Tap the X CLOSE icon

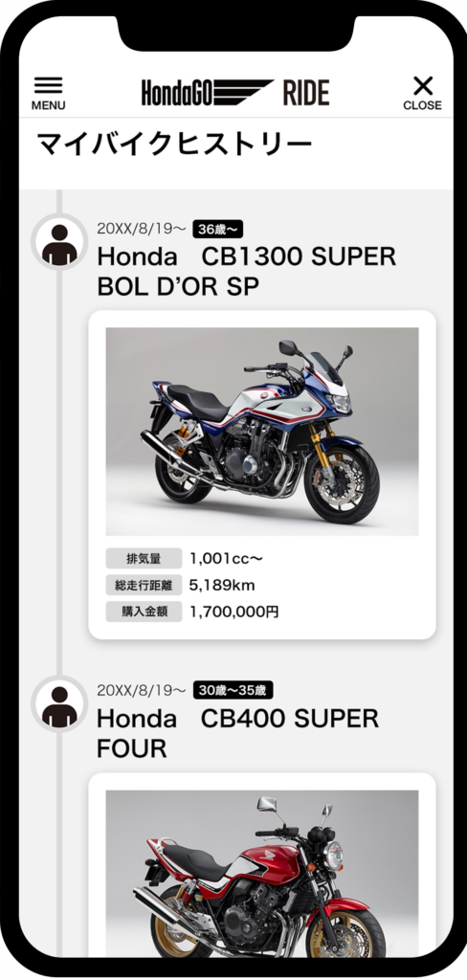tap(423, 94)
